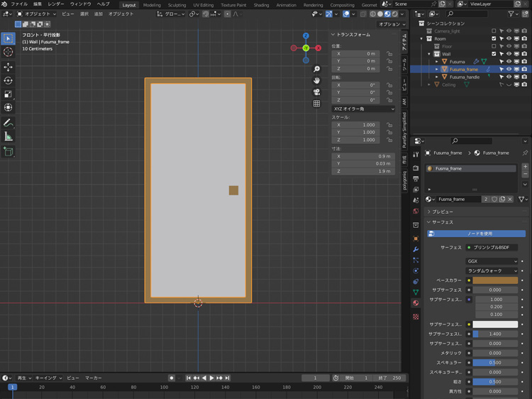This screenshot has height=399, width=532.
Task: Expand the Fusuma object in outliner
Action: pyautogui.click(x=437, y=62)
